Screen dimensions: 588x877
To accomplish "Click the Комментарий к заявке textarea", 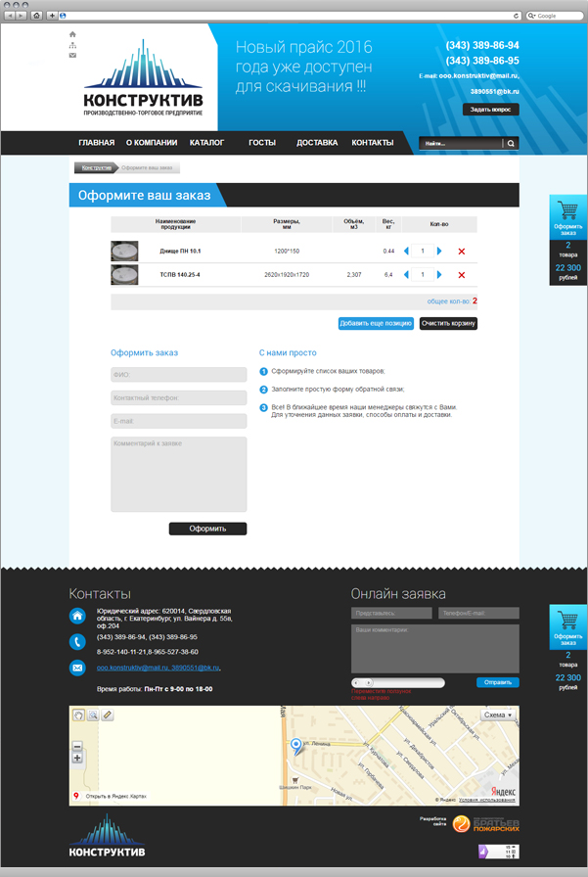I will click(179, 475).
